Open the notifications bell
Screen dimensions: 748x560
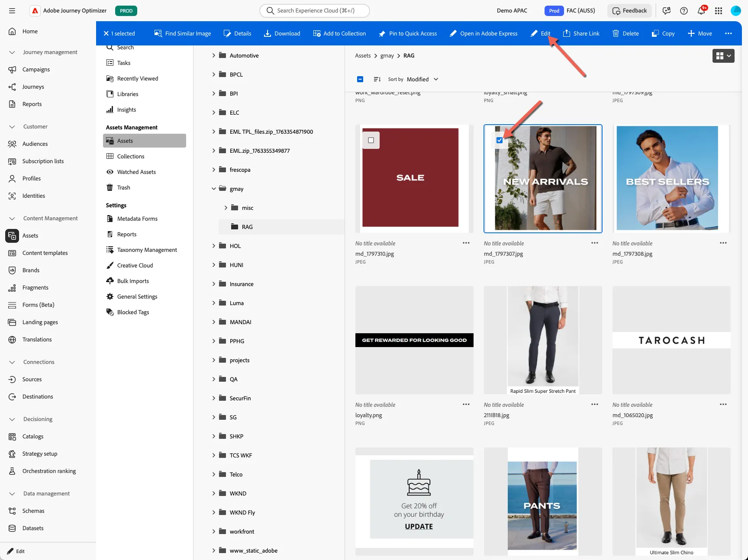701,11
